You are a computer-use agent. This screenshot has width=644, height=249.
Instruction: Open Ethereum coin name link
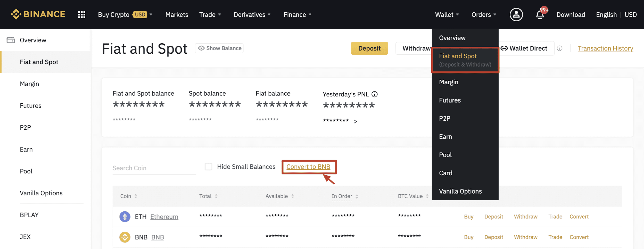click(x=164, y=217)
